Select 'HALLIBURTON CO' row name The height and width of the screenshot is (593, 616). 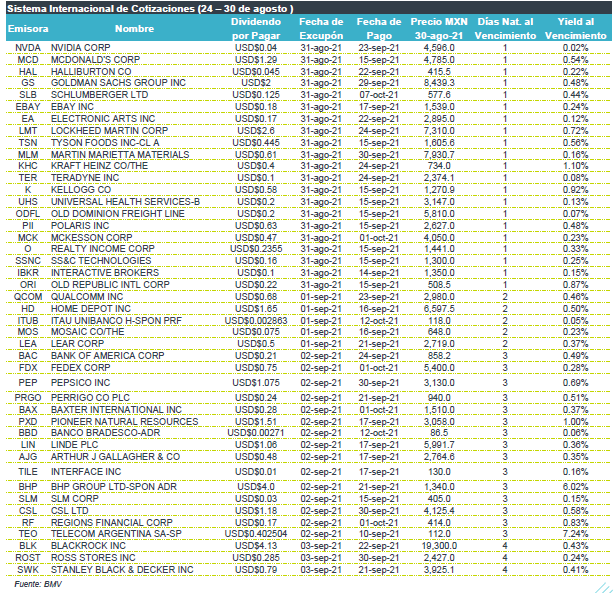(x=91, y=72)
